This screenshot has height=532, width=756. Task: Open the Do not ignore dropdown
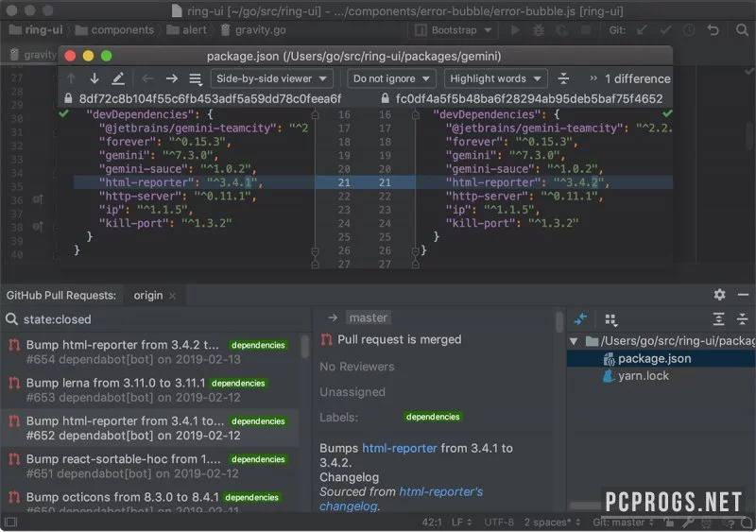pyautogui.click(x=391, y=78)
